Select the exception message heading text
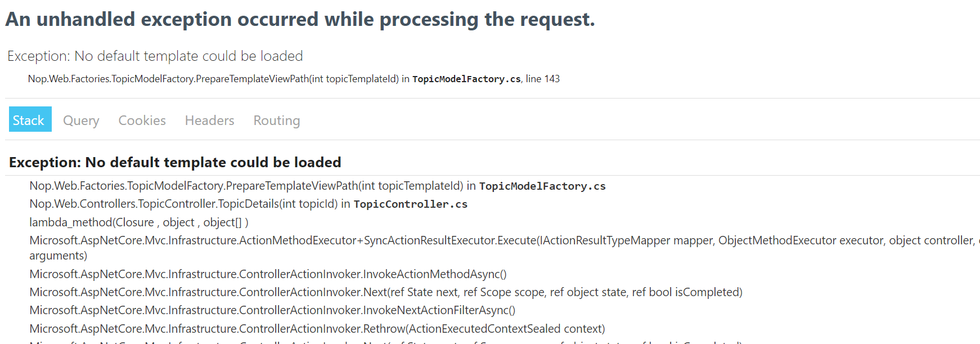This screenshot has width=980, height=344. tap(155, 56)
